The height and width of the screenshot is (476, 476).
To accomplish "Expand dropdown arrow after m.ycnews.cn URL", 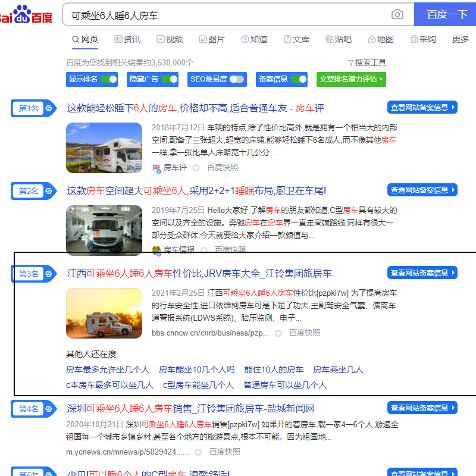I will (x=198, y=452).
